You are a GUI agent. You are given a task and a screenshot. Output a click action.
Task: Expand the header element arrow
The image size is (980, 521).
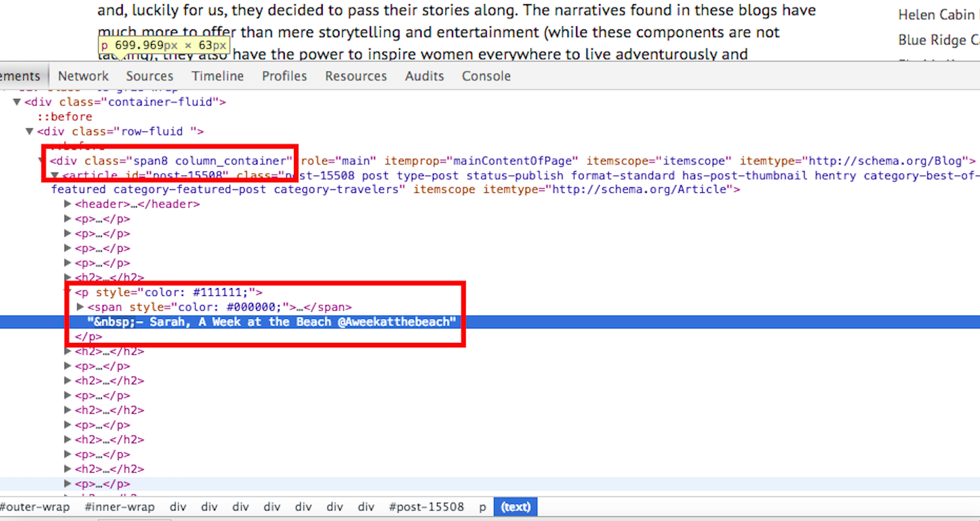(68, 204)
